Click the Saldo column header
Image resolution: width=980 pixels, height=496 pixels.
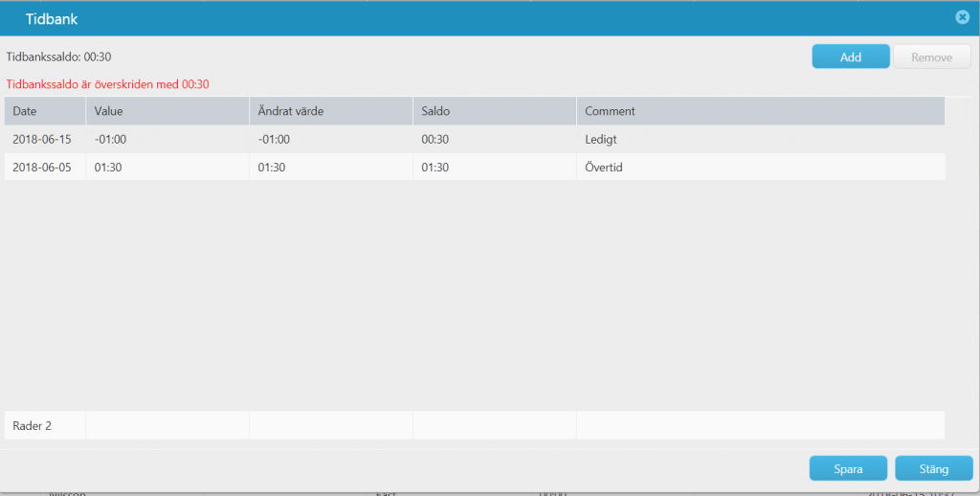(495, 111)
